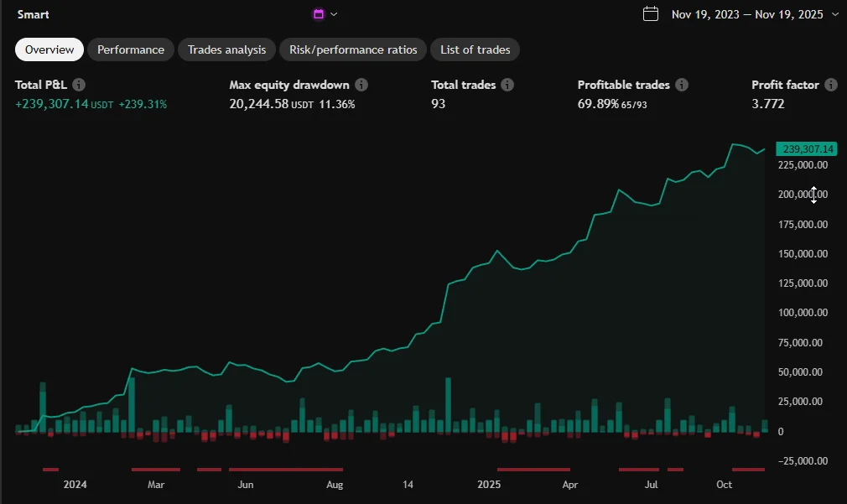Click the Profit factor info icon
Viewport: 847px width, 504px height.
[x=830, y=85]
